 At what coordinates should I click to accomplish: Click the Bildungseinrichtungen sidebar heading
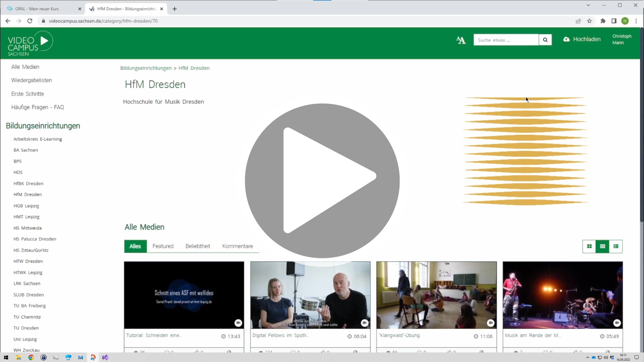(x=43, y=126)
